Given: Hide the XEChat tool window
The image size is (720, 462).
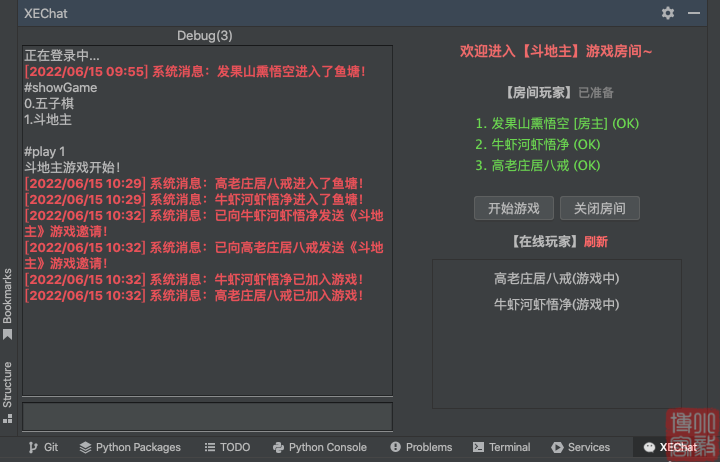Looking at the screenshot, I should click(x=694, y=13).
